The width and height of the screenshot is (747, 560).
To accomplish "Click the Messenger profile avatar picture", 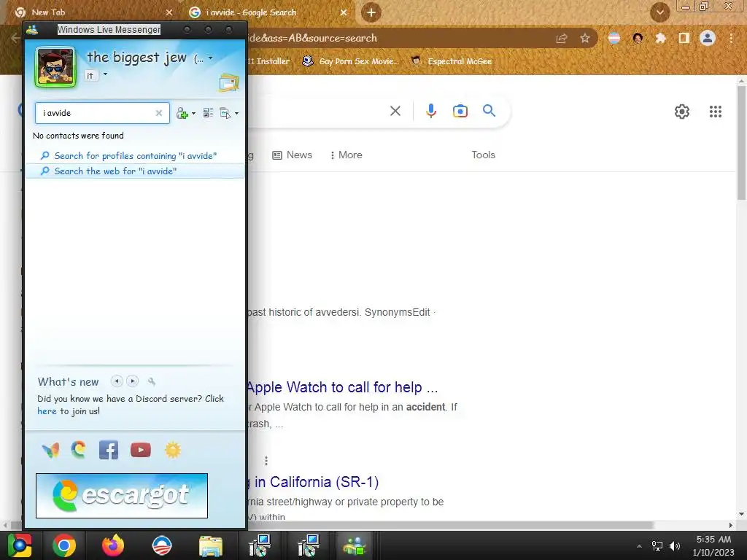I will point(55,67).
